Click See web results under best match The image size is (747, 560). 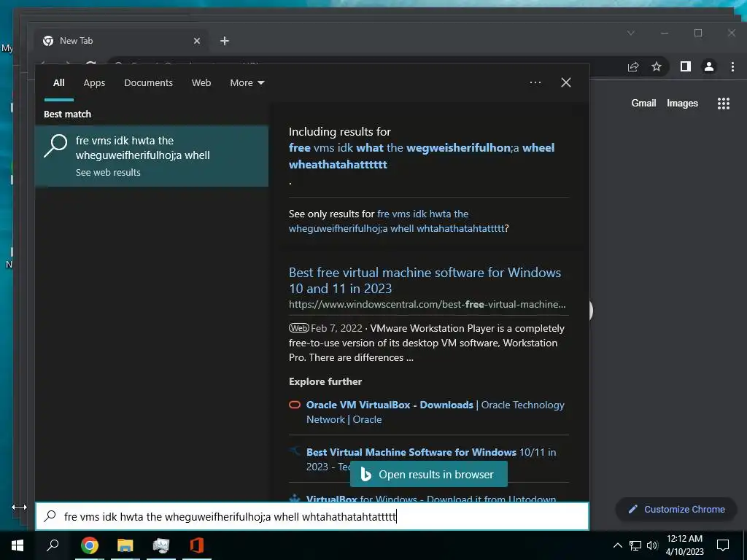tap(108, 172)
